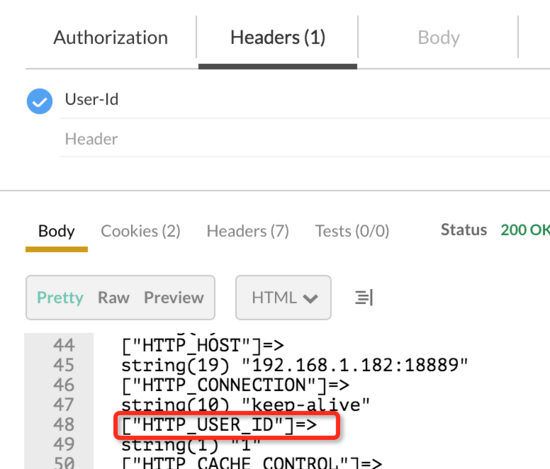Switch to Raw response view
Viewport: 550px width, 469px height.
click(x=114, y=297)
